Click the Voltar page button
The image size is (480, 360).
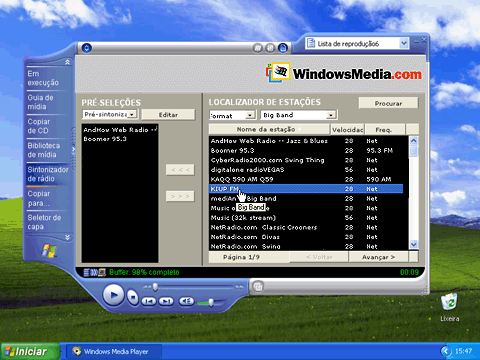[319, 257]
